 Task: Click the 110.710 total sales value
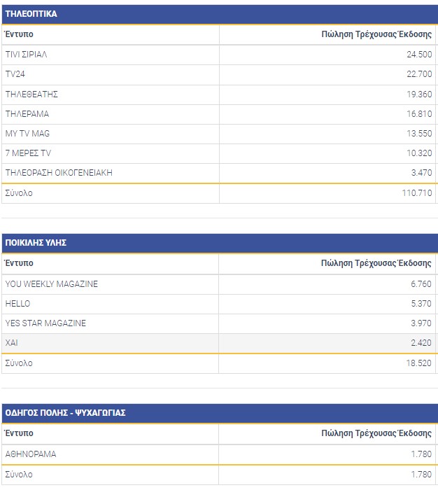(x=416, y=193)
